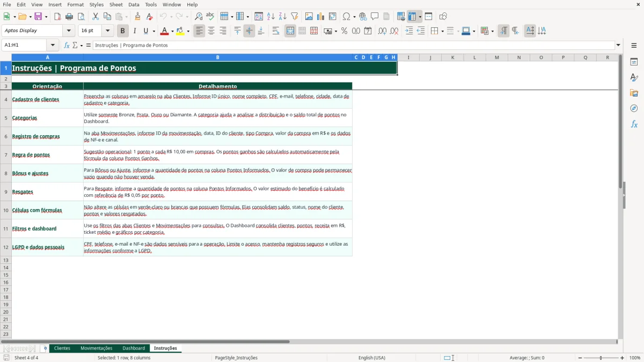Screen dimensions: 644x362
Task: Run the spelling check
Action: [x=210, y=17]
